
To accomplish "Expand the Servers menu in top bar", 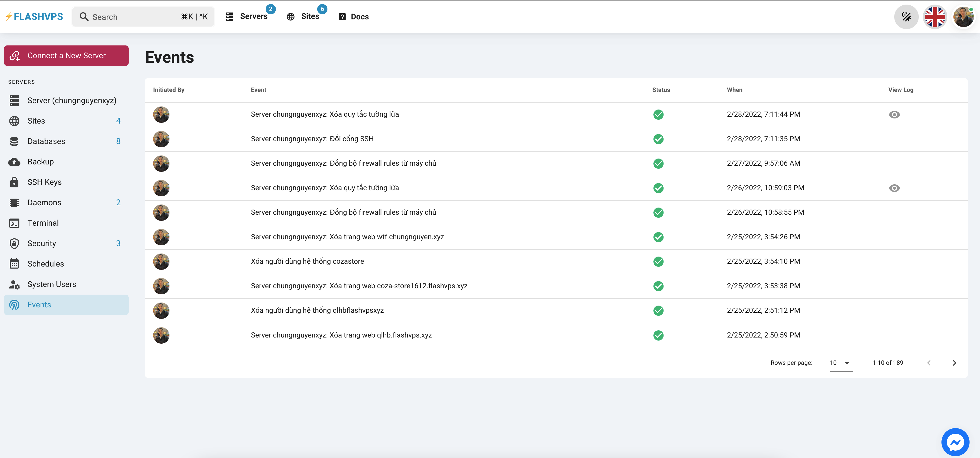I will [x=253, y=16].
